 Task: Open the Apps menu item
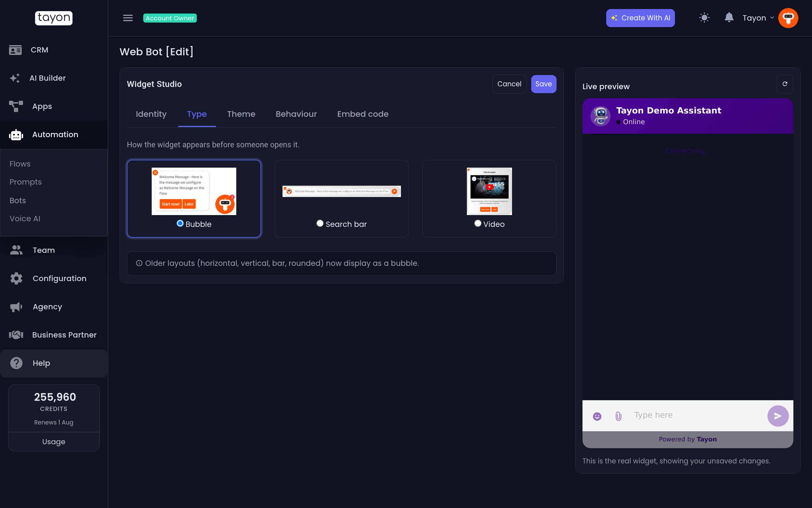point(54,106)
